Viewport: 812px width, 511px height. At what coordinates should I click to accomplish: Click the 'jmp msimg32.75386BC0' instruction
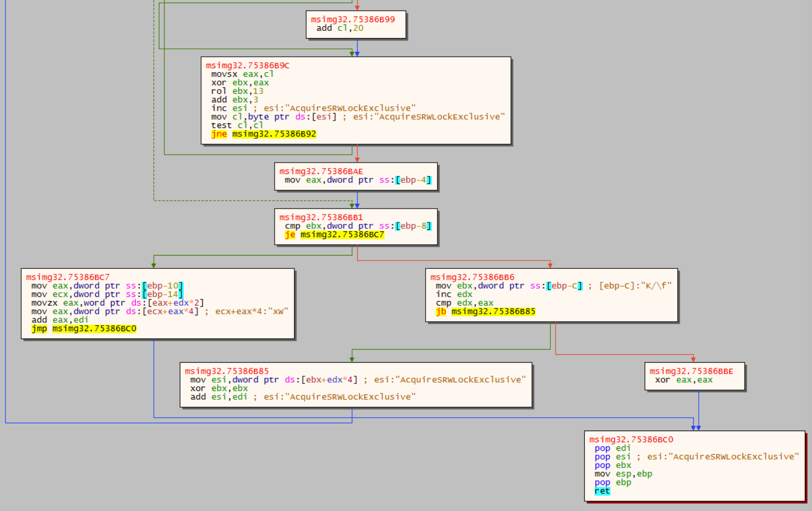[x=84, y=329]
